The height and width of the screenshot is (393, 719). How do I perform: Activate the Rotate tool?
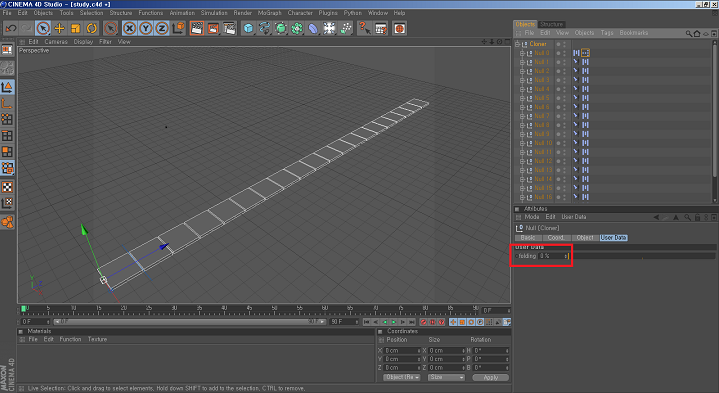pos(92,28)
